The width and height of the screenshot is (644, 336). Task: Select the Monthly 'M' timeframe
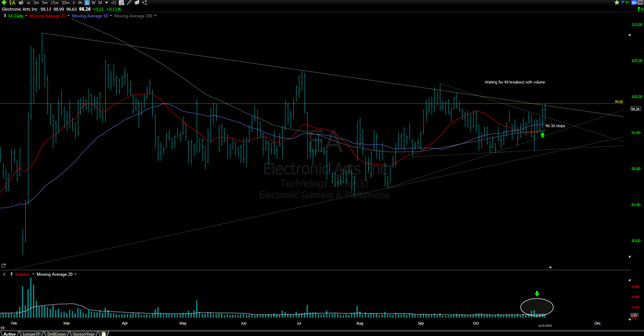tap(100, 2)
